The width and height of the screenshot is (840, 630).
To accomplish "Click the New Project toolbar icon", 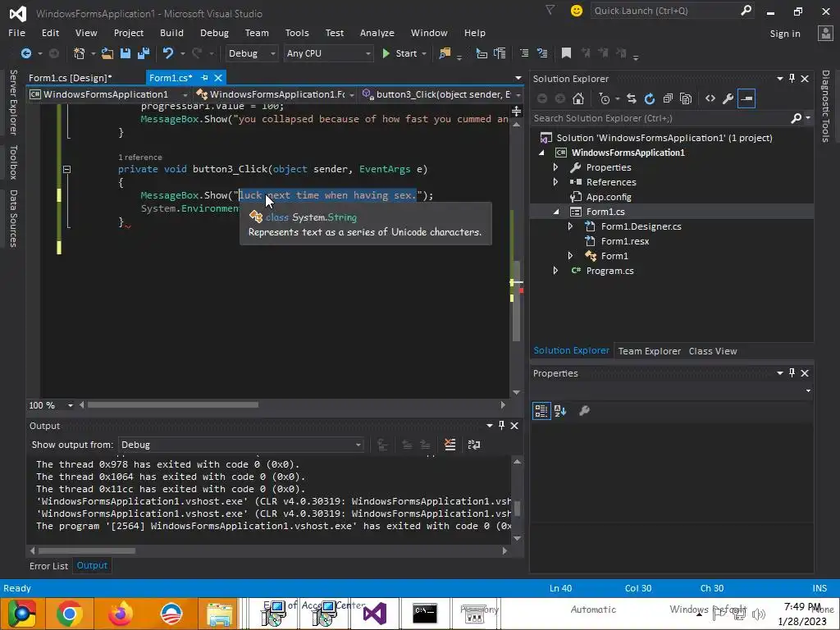I will [80, 53].
